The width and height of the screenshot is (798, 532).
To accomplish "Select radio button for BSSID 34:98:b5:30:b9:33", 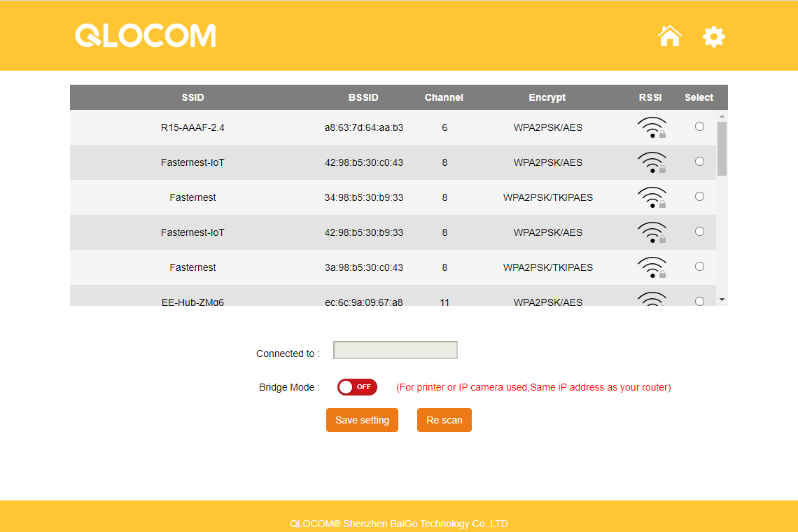I will click(x=699, y=197).
